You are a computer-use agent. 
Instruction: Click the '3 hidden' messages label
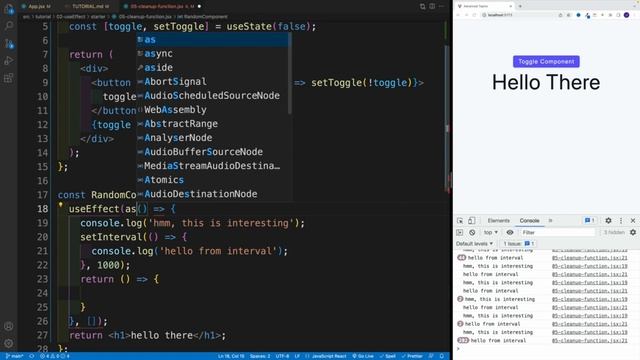coord(613,232)
